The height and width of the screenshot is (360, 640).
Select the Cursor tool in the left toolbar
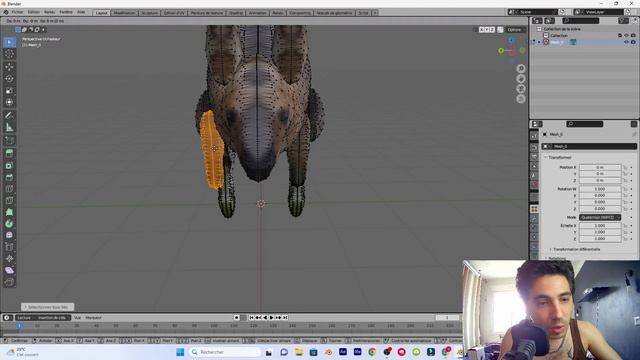pos(9,54)
